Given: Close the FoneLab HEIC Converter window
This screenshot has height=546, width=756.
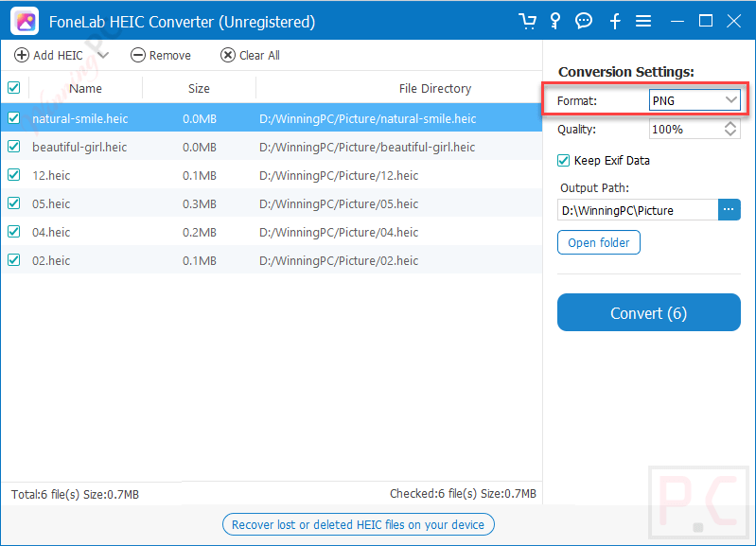Looking at the screenshot, I should [x=734, y=21].
